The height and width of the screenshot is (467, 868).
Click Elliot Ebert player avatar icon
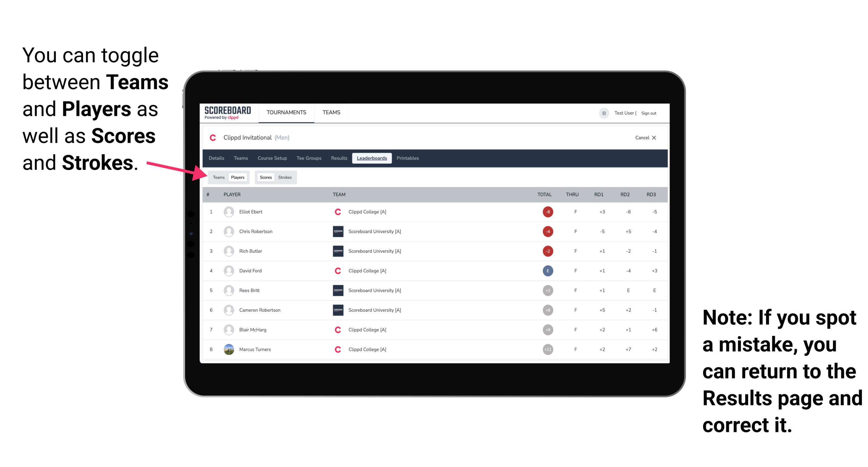(x=228, y=212)
